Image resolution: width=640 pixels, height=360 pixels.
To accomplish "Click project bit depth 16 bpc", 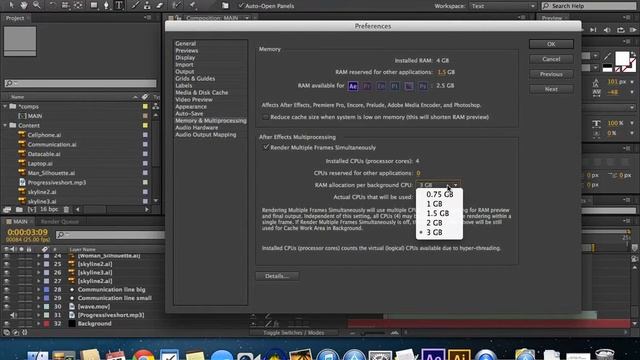I will coord(49,209).
